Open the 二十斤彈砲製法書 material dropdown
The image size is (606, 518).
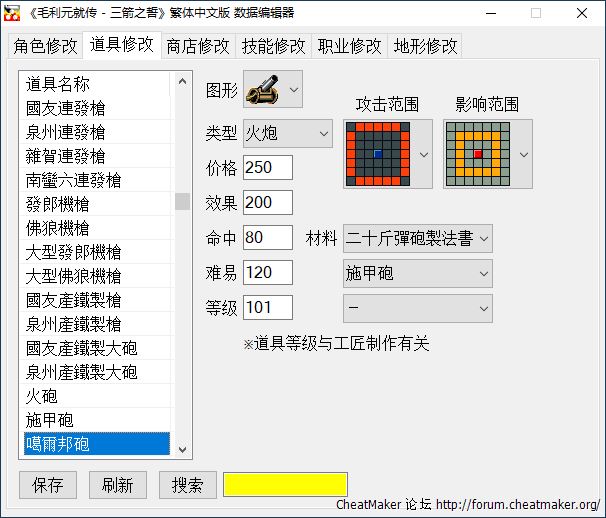(417, 237)
